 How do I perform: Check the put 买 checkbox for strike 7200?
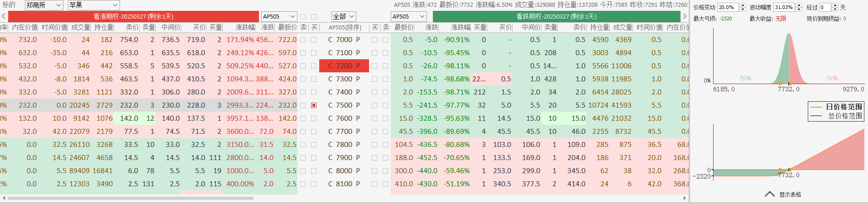[x=374, y=66]
